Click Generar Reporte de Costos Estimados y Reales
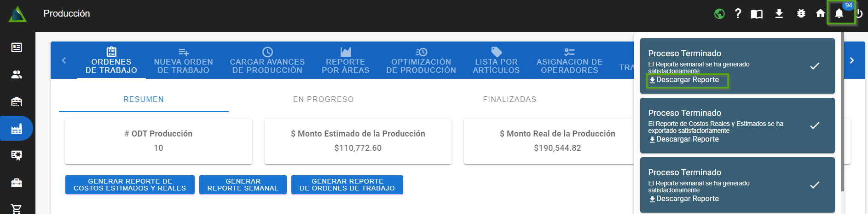The image size is (868, 214). [130, 185]
